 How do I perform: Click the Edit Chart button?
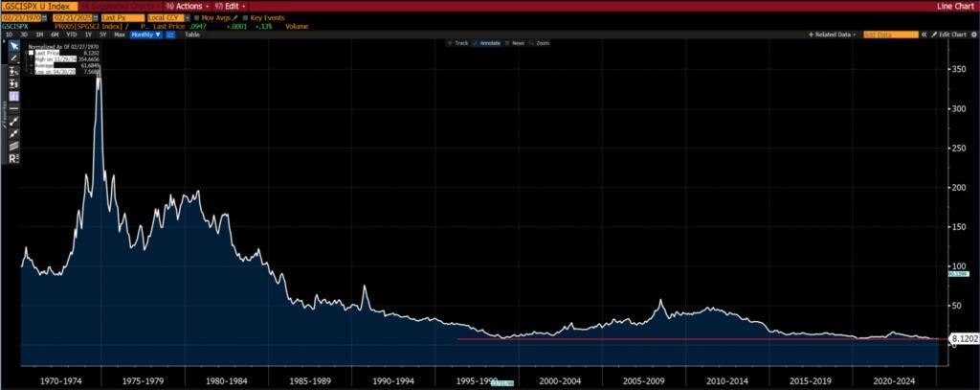pyautogui.click(x=949, y=34)
